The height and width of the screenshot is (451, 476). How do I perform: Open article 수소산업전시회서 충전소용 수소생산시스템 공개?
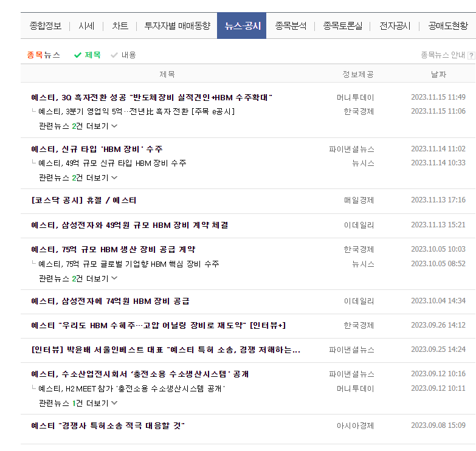[x=140, y=374]
